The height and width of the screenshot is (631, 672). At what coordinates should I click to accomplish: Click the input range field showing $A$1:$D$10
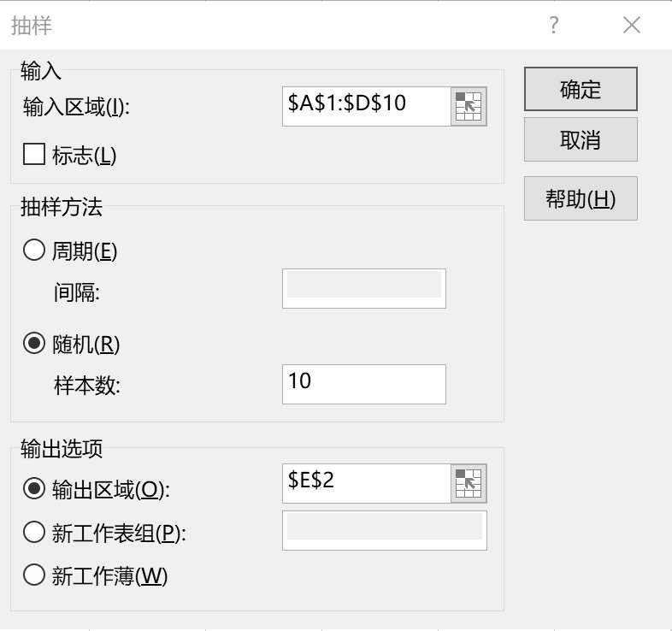(x=367, y=106)
